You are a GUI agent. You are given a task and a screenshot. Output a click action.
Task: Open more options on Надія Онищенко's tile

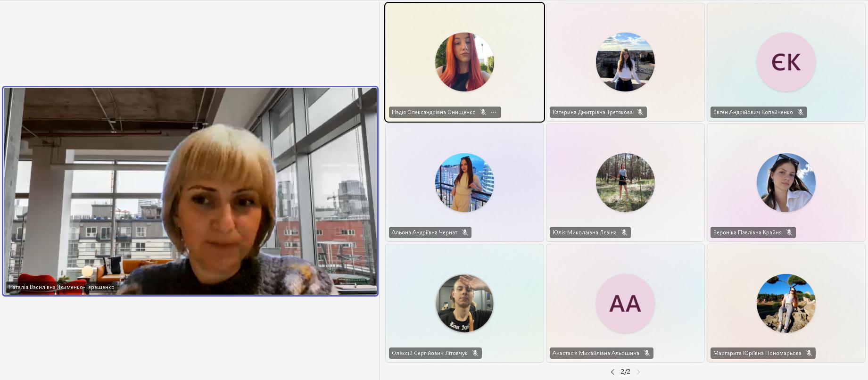(x=494, y=112)
